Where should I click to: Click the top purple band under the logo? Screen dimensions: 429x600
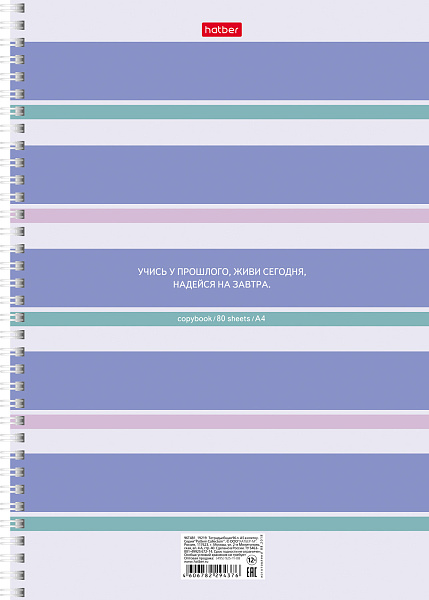click(219, 71)
